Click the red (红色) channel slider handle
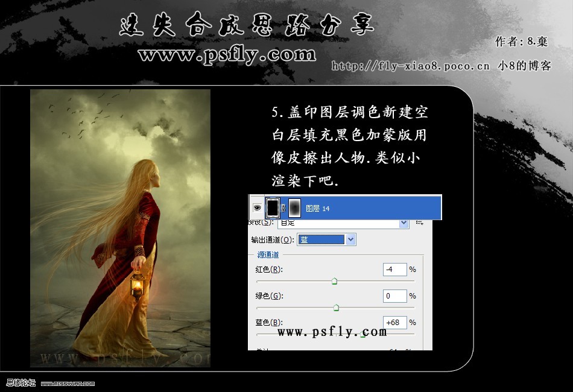The width and height of the screenshot is (573, 392). point(334,281)
